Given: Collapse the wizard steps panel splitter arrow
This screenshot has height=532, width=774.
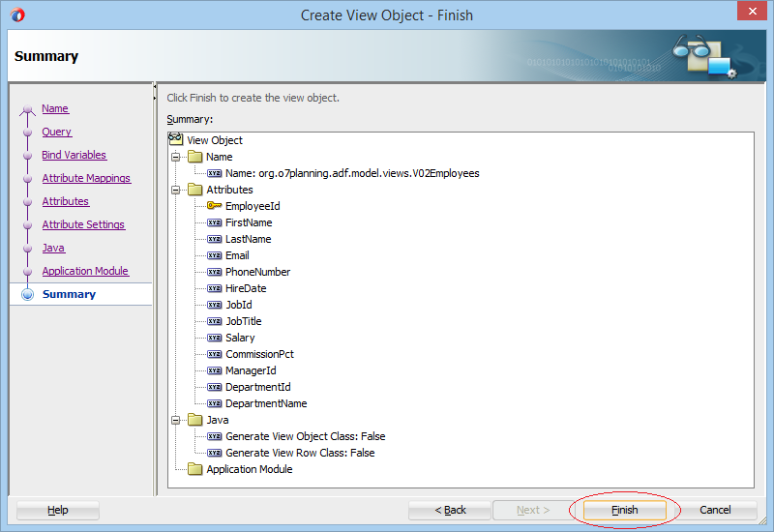Looking at the screenshot, I should tap(155, 86).
